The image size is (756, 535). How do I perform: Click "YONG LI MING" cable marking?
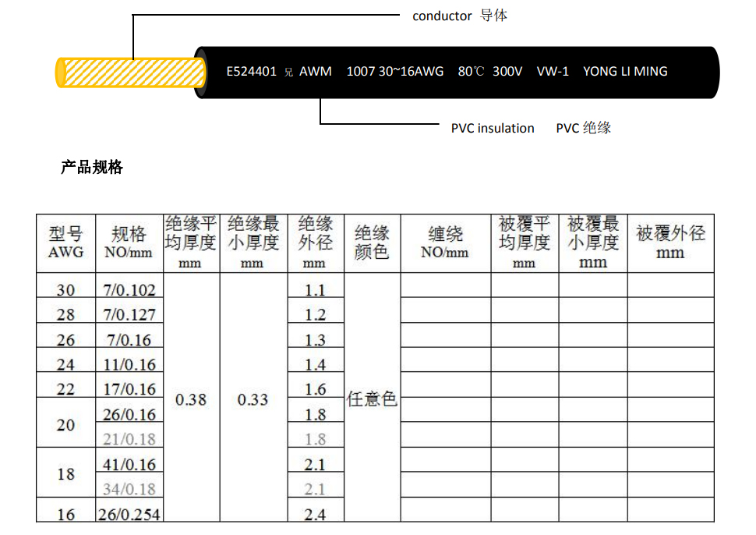pos(625,72)
